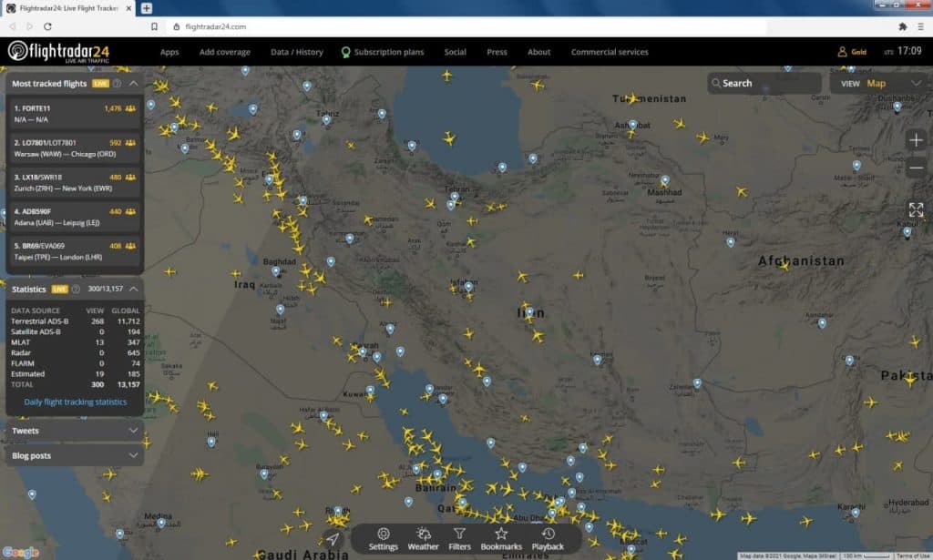Image resolution: width=933 pixels, height=560 pixels.
Task: Click the browser reload button
Action: [47, 26]
